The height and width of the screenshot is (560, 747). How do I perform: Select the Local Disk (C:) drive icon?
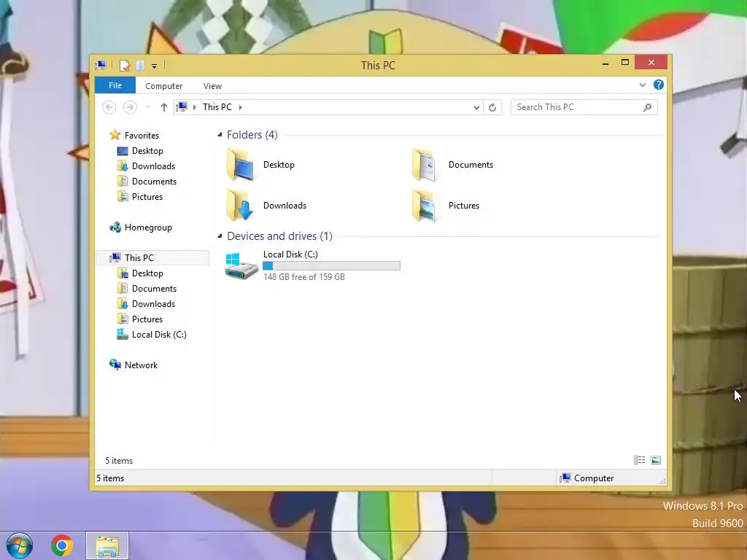241,265
